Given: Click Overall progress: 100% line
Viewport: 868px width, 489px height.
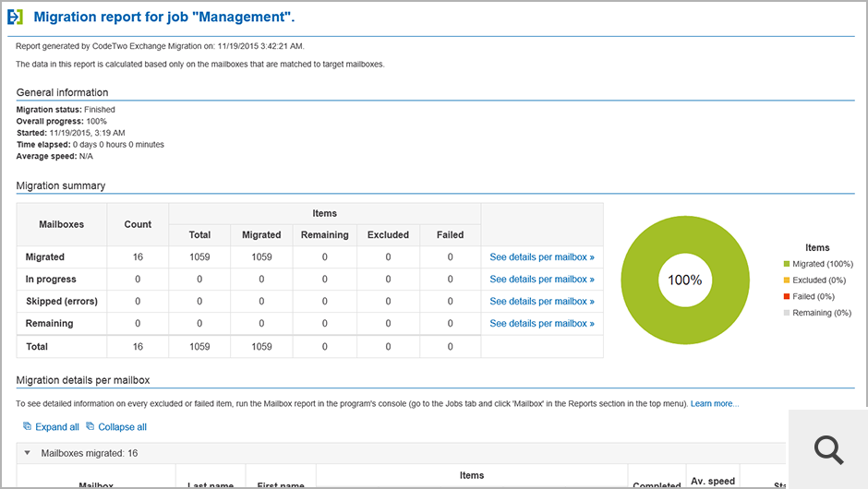Looking at the screenshot, I should point(62,121).
